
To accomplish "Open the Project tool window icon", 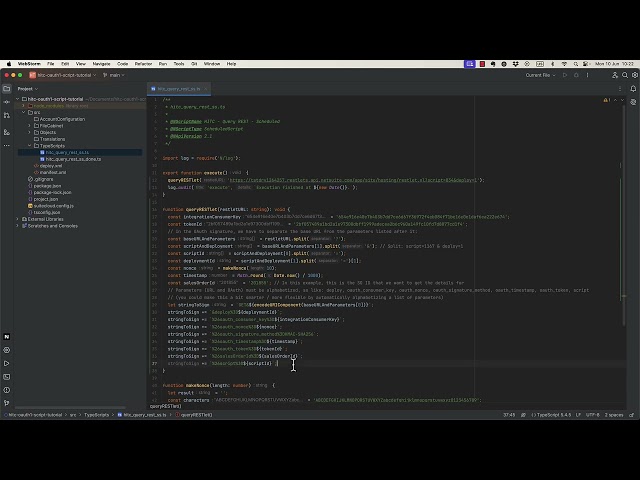I will point(7,89).
